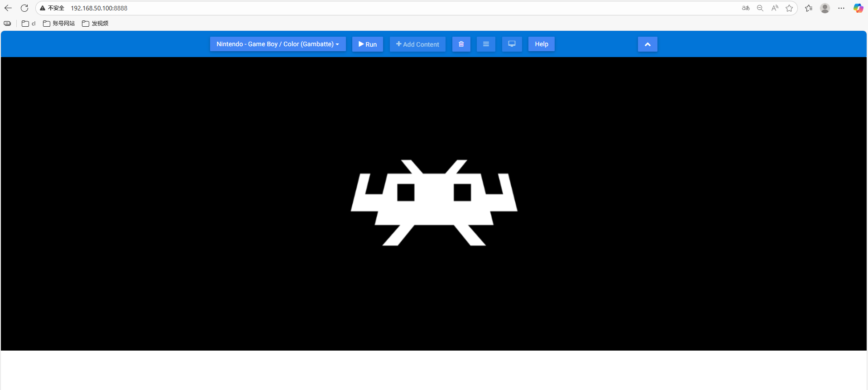
Task: Open the translate page icon
Action: (x=745, y=8)
